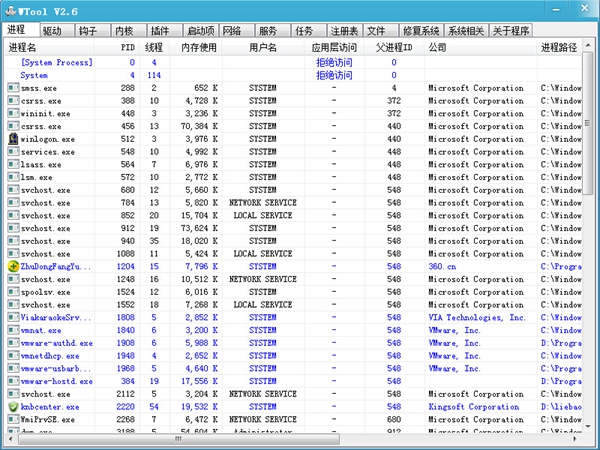Sort by the PID column header
Image resolution: width=600 pixels, height=450 pixels.
coord(127,47)
